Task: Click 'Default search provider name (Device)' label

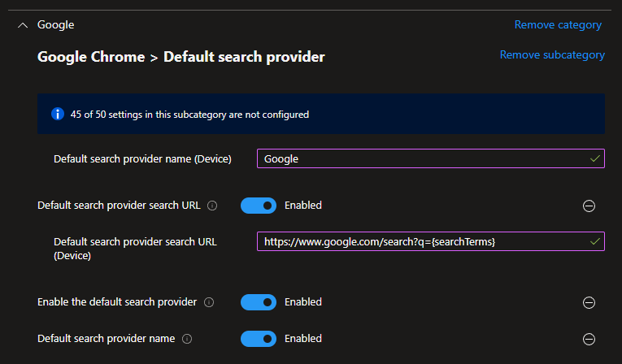Action: (142, 159)
